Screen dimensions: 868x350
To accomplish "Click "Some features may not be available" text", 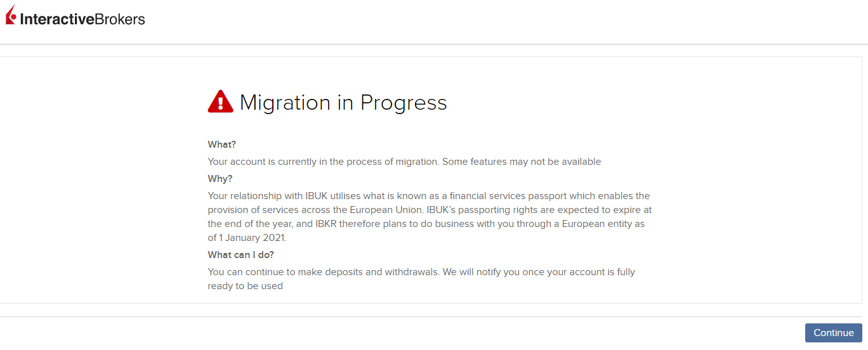I will coord(522,162).
